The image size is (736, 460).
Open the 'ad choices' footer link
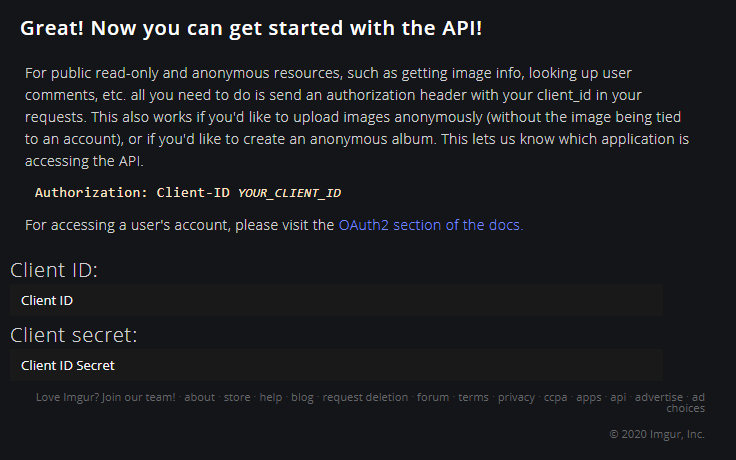tap(691, 402)
